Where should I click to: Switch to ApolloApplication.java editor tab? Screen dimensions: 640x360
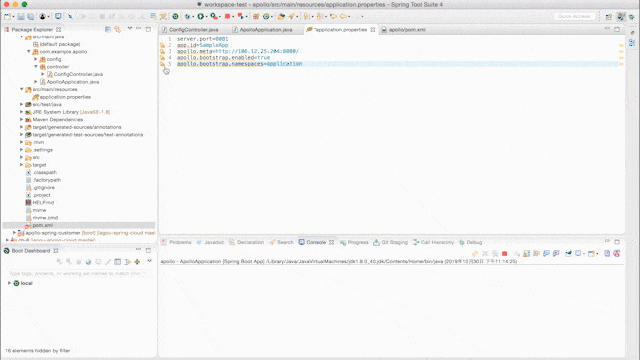[x=266, y=30]
